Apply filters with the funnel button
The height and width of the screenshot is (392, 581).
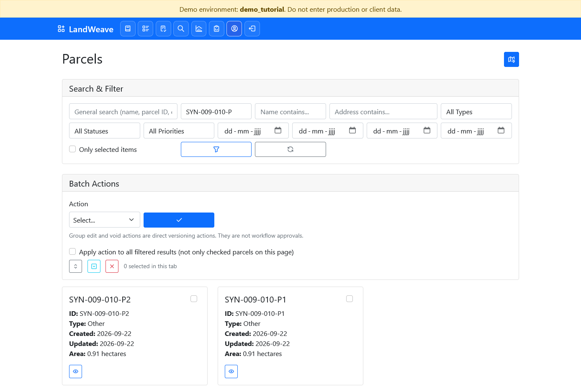216,149
